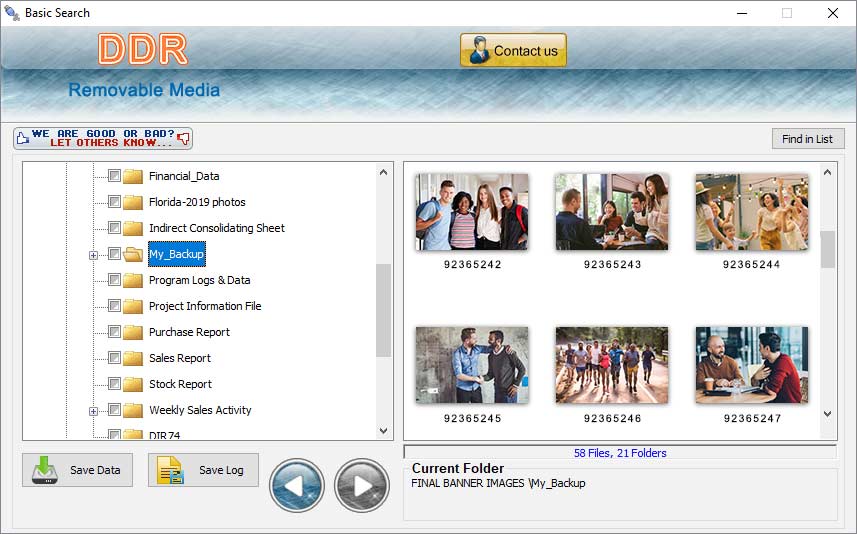This screenshot has width=857, height=534.
Task: Select the Project Information File folder
Action: [x=205, y=306]
